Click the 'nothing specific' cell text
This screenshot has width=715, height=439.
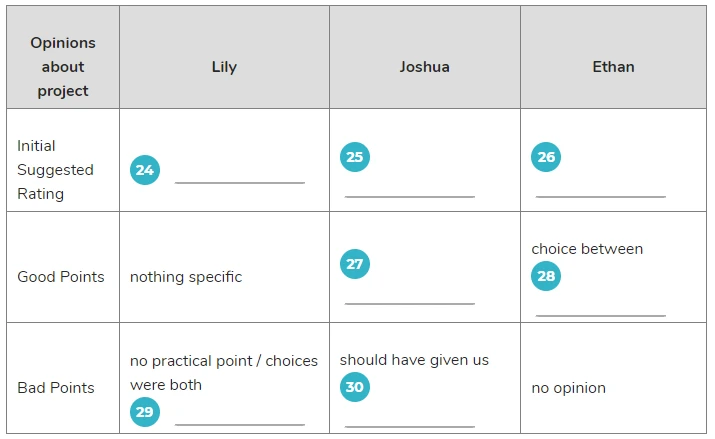pyautogui.click(x=186, y=277)
